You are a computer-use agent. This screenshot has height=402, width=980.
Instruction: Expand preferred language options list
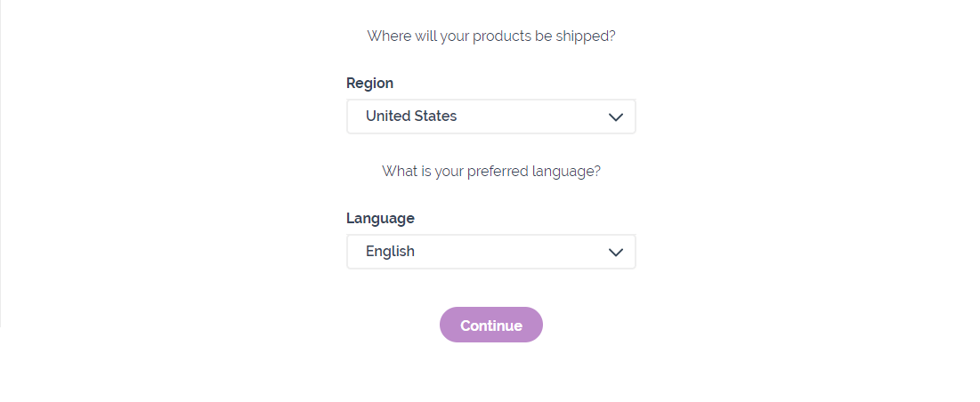[x=491, y=252]
